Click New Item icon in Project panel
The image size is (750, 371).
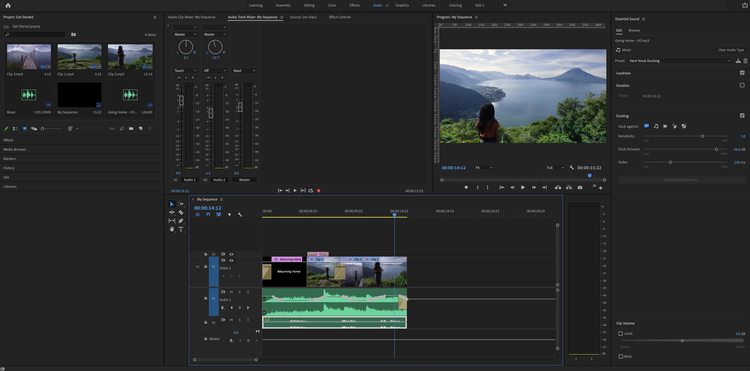[x=140, y=129]
